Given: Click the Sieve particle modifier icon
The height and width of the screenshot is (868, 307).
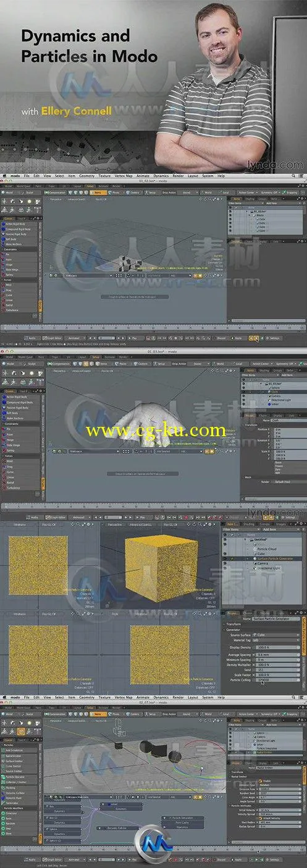Looking at the screenshot, I should [3, 834].
